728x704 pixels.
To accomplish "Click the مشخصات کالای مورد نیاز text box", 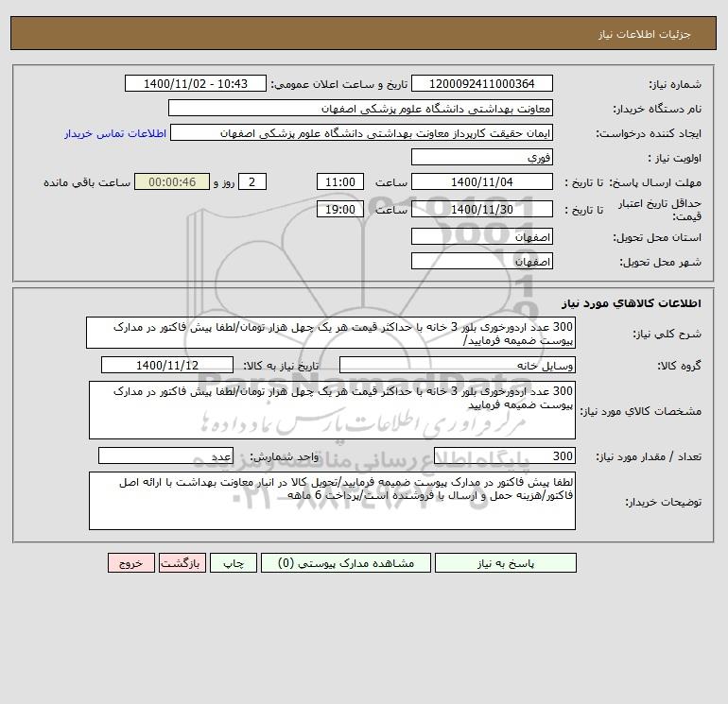I will click(x=332, y=410).
